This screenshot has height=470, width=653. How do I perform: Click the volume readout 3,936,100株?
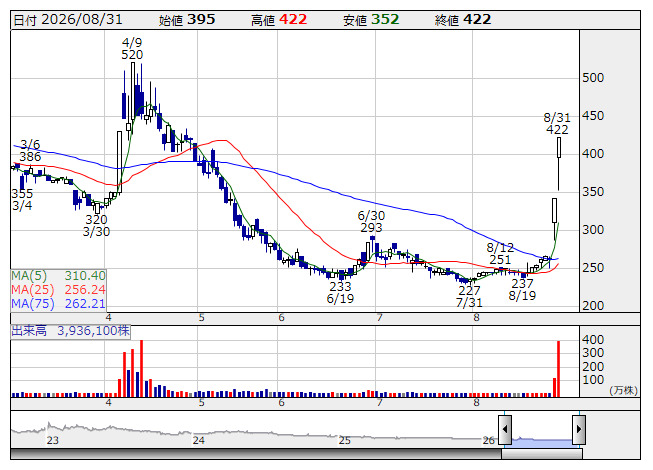tap(93, 331)
